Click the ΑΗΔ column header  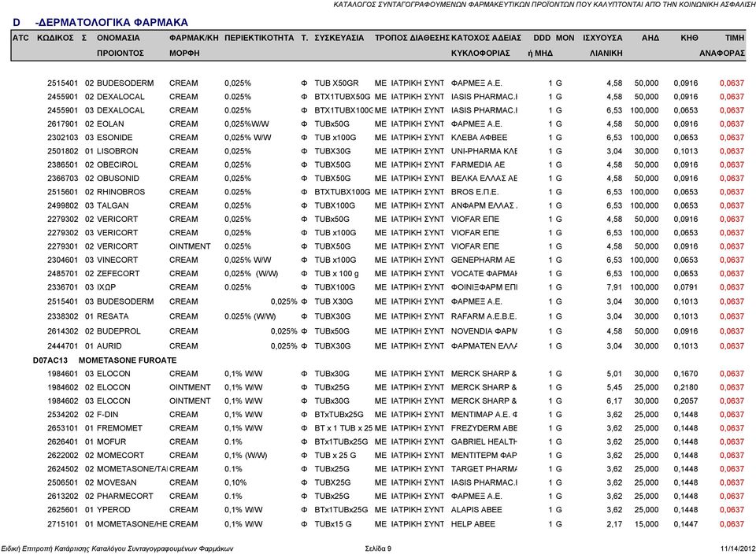(x=650, y=38)
